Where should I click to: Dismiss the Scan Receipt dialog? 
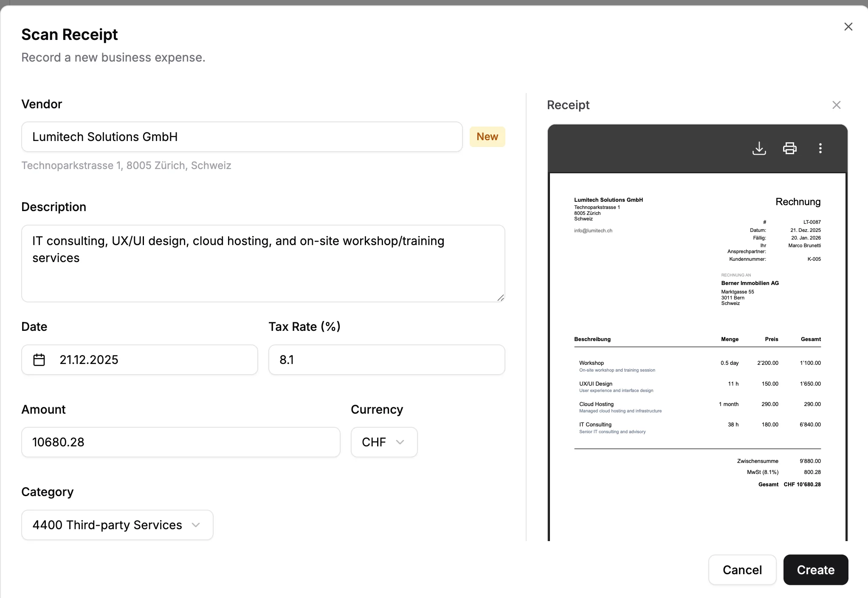(848, 26)
